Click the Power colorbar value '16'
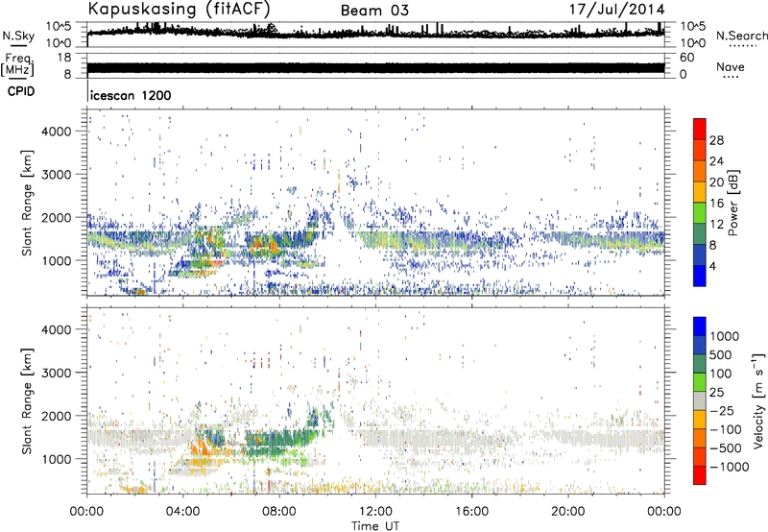This screenshot has width=768, height=532. 716,204
